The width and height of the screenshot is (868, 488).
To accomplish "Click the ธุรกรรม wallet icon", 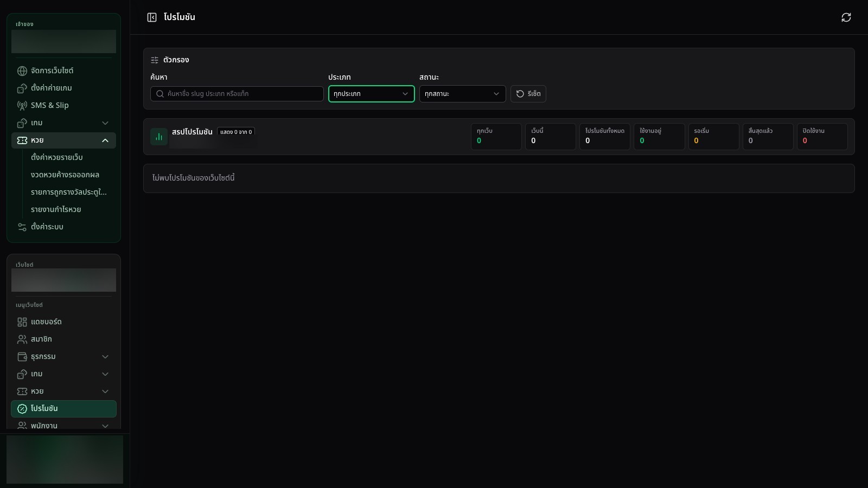I will [x=22, y=357].
